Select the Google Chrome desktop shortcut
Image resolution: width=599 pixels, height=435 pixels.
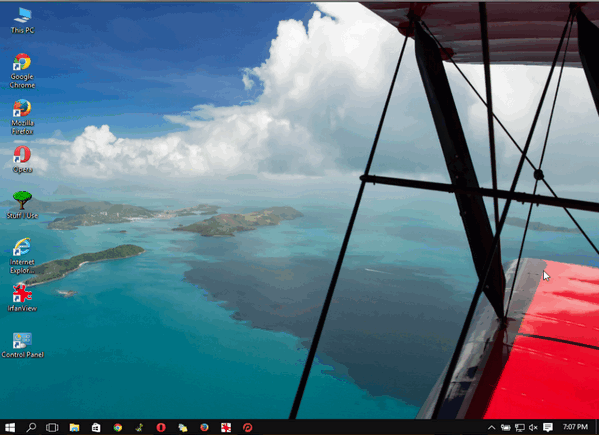pyautogui.click(x=22, y=71)
